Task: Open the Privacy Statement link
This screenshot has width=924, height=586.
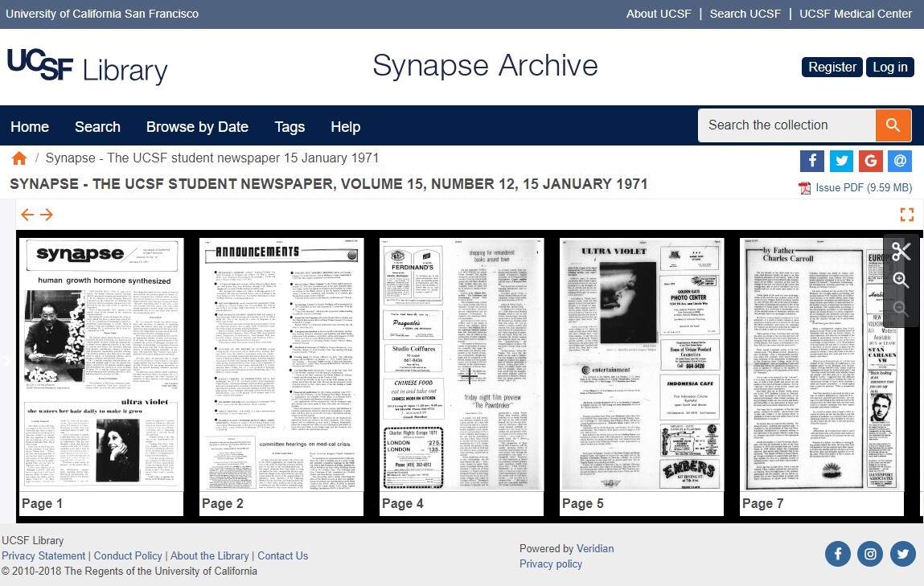Action: [x=43, y=555]
